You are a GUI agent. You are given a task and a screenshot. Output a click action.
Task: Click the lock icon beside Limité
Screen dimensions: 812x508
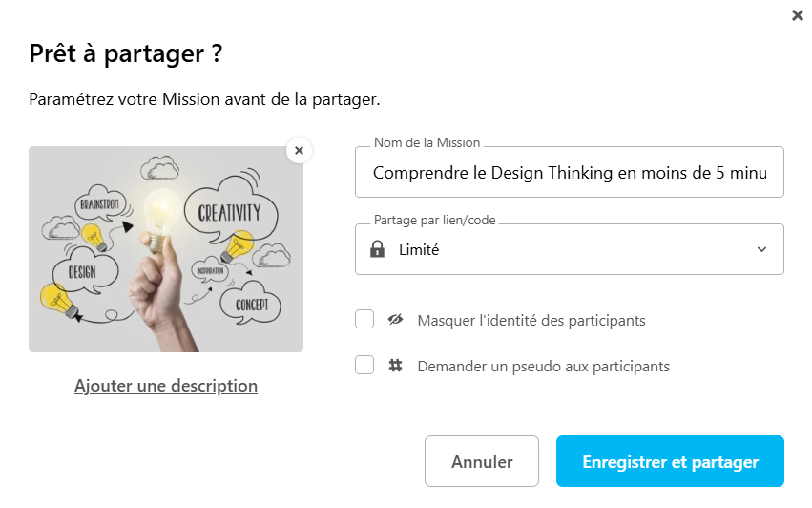tap(378, 249)
